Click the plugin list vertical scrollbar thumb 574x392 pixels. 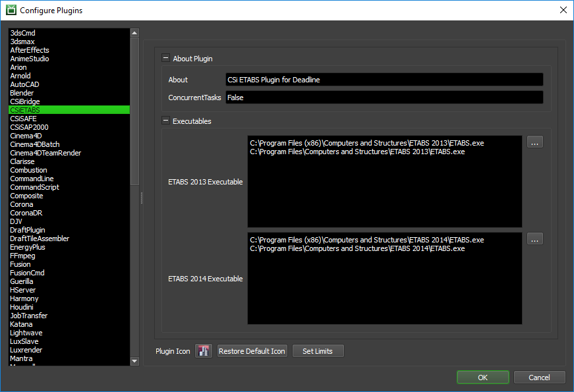coord(134,111)
